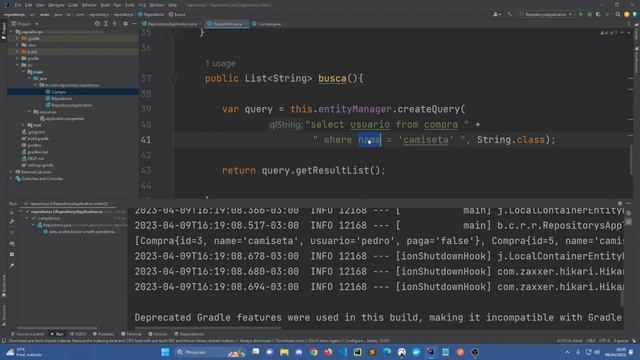Open Version Control tool window
The height and width of the screenshot is (360, 640).
pos(28,334)
